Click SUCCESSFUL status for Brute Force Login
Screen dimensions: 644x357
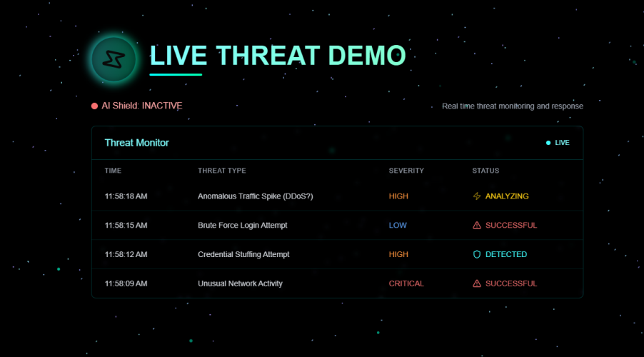[511, 225]
